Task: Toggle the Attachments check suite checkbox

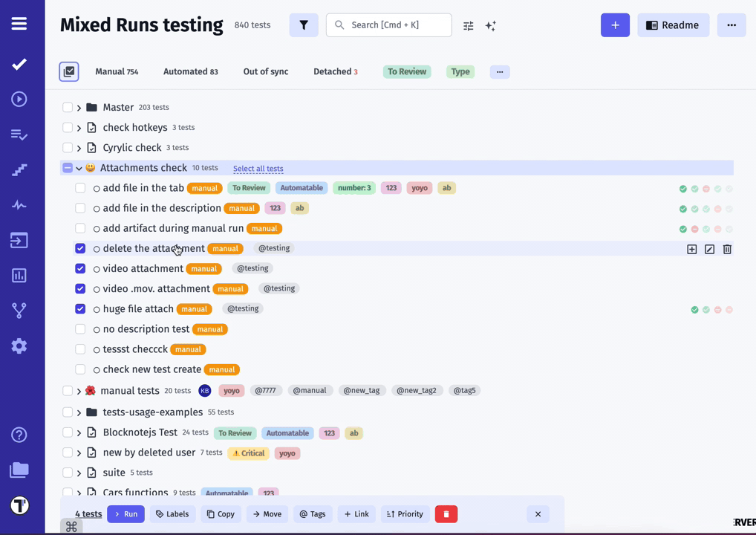Action: 68,168
